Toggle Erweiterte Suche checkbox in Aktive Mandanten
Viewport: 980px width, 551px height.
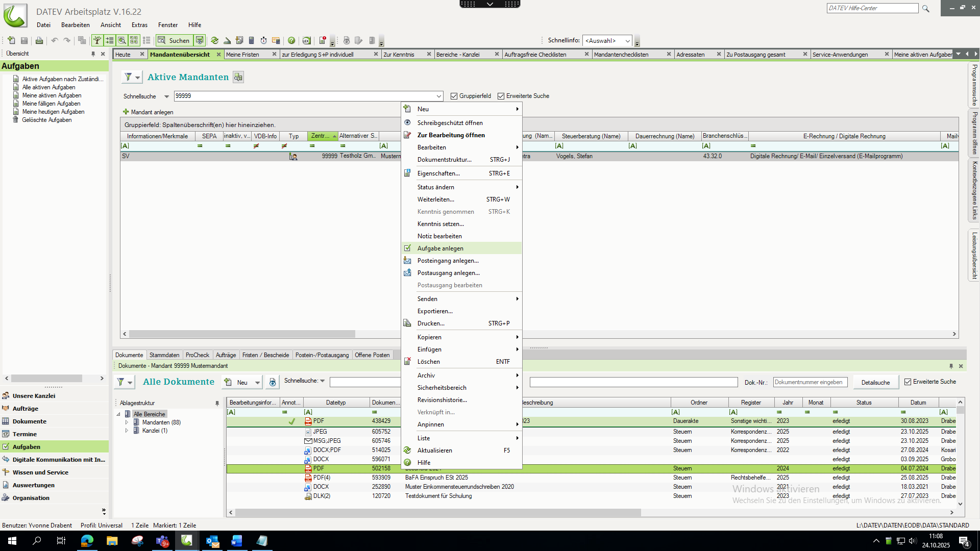point(501,96)
